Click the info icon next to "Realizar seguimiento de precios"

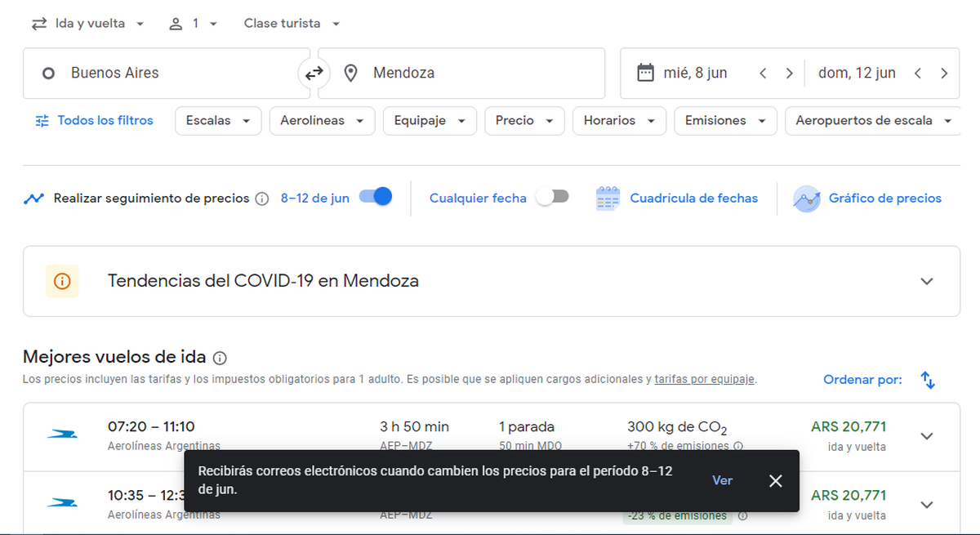pos(261,198)
